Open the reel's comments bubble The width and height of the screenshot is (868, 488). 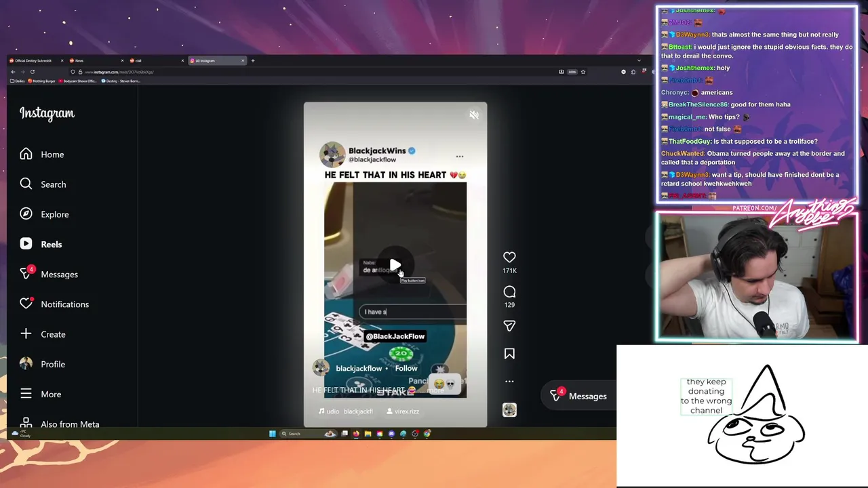coord(509,291)
